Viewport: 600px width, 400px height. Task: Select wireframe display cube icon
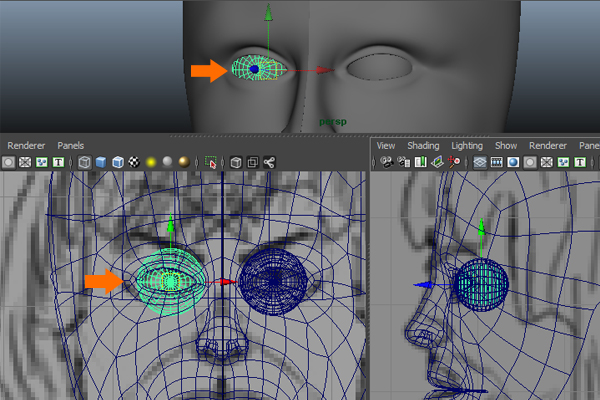coord(86,162)
